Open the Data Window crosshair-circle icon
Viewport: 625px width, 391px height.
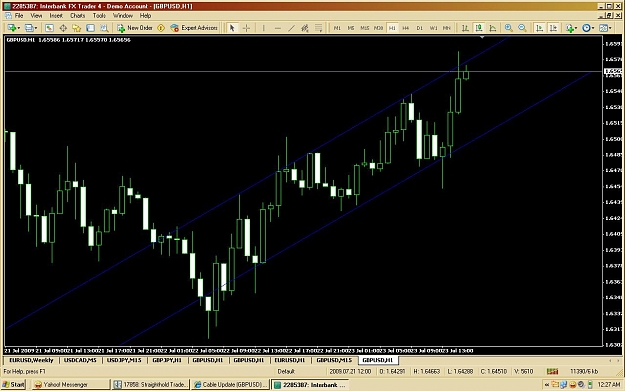click(63, 28)
